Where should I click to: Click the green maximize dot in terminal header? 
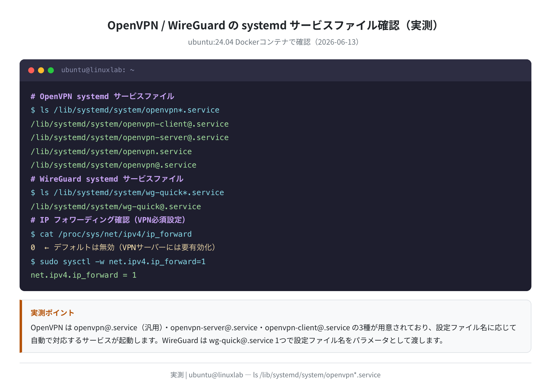pos(51,70)
